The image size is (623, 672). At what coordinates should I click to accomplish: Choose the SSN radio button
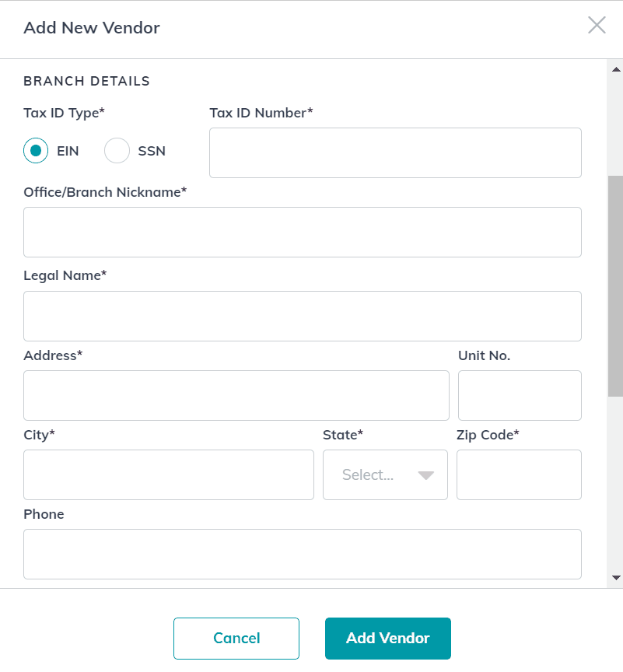117,150
